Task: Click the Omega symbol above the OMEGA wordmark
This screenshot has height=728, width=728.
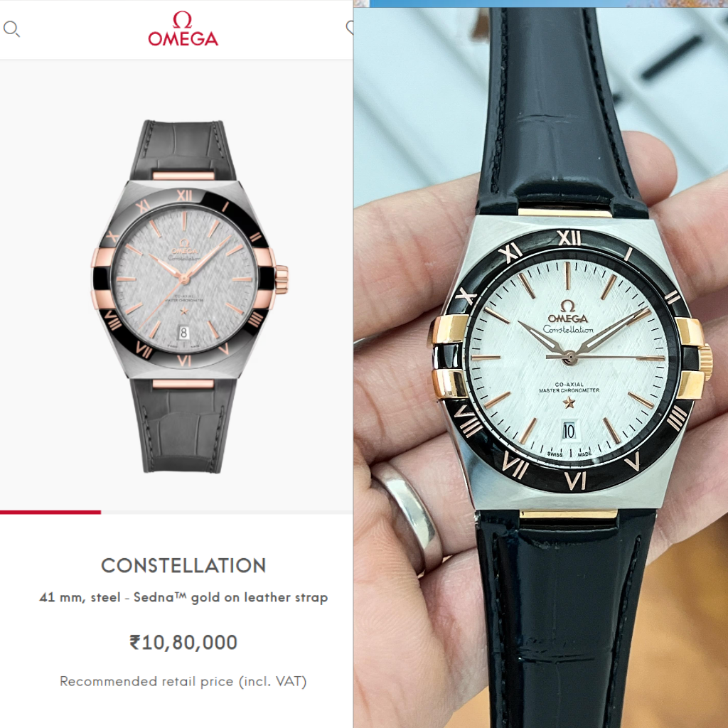Action: (x=182, y=19)
